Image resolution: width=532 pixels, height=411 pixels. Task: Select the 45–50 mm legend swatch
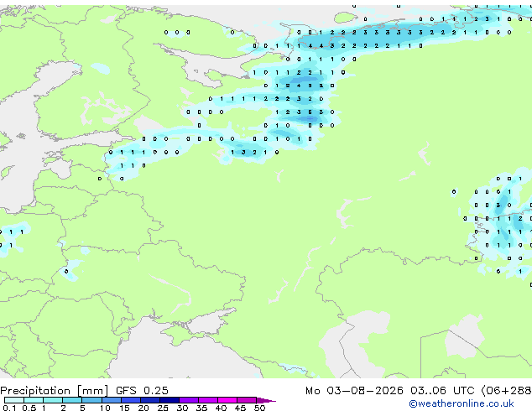point(247,400)
